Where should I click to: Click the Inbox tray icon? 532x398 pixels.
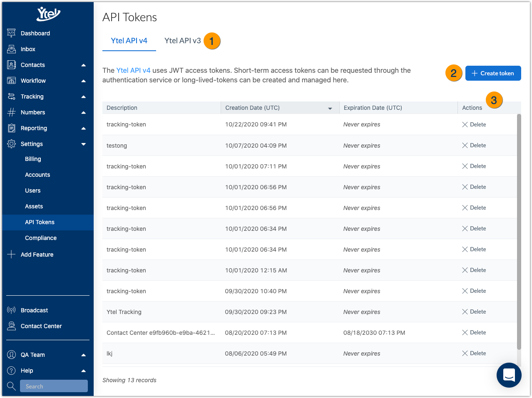(x=12, y=49)
